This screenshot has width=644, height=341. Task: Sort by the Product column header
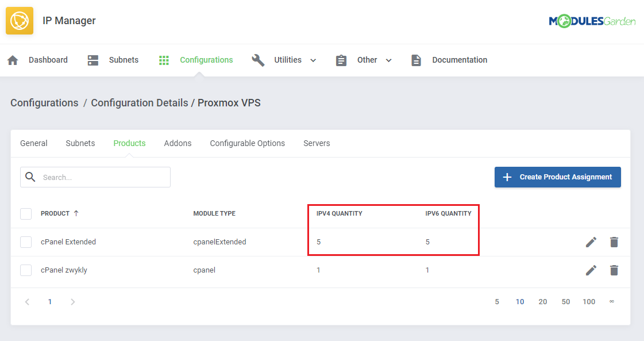click(55, 213)
